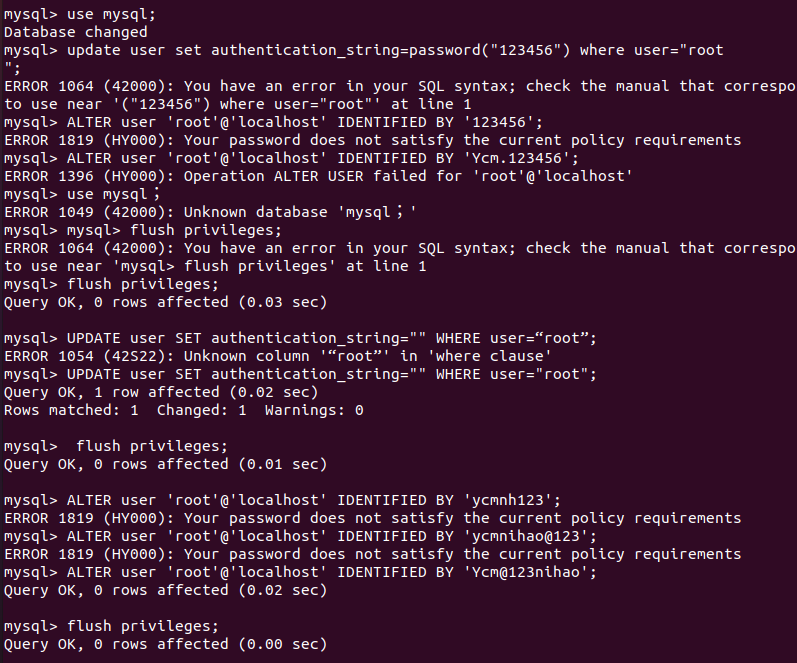Click the 'Database changed' output line
Viewport: 797px width, 663px height.
point(76,32)
